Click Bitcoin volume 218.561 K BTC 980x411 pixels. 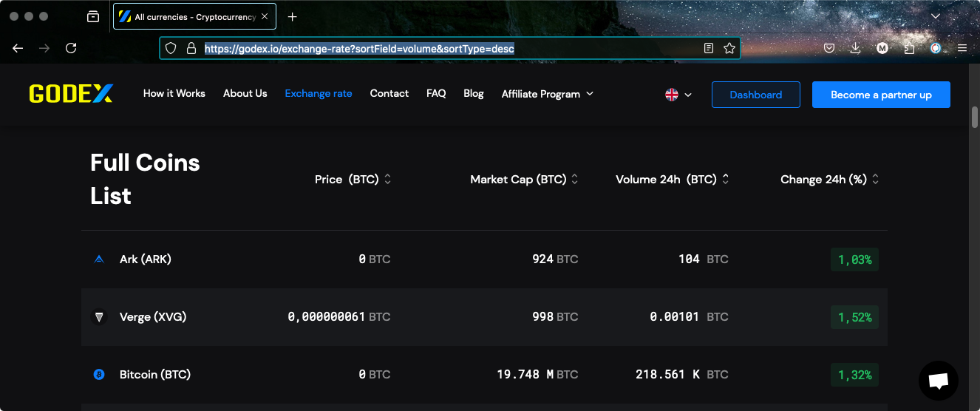[682, 375]
